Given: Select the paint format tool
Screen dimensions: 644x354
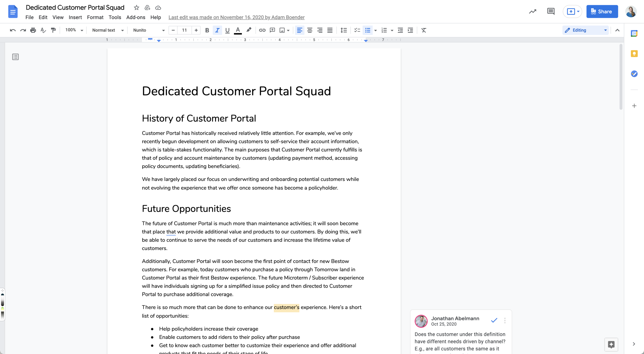Looking at the screenshot, I should point(53,30).
